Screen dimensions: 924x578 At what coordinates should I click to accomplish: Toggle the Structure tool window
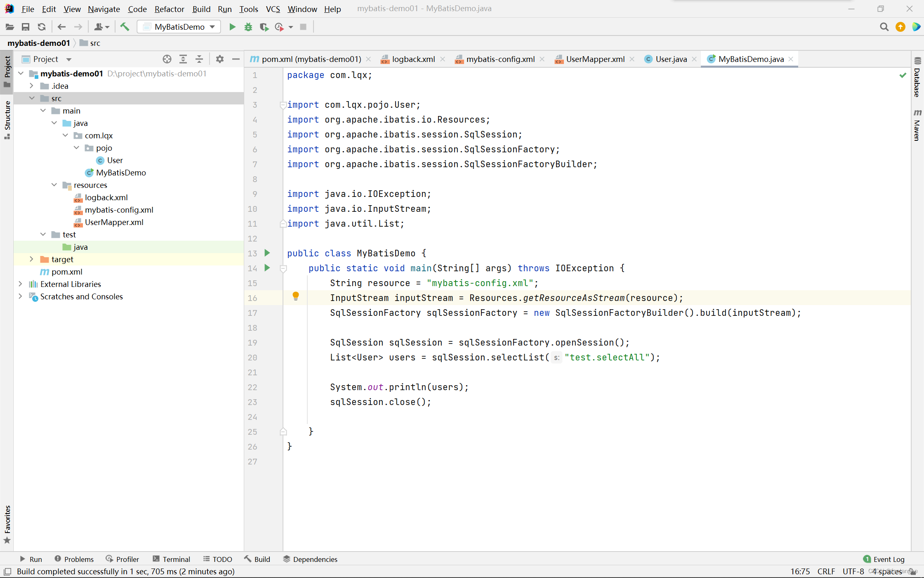pyautogui.click(x=7, y=119)
